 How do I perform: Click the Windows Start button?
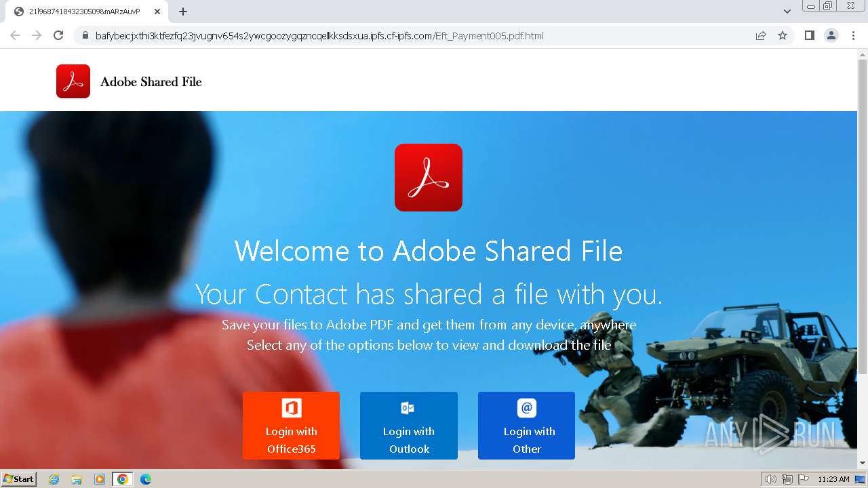[19, 479]
